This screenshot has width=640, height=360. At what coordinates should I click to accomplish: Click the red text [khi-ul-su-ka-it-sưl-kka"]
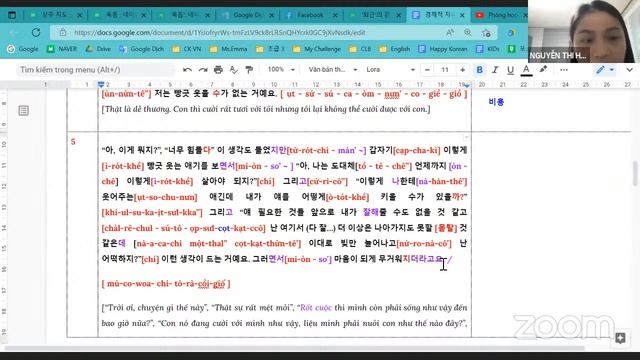(152, 212)
